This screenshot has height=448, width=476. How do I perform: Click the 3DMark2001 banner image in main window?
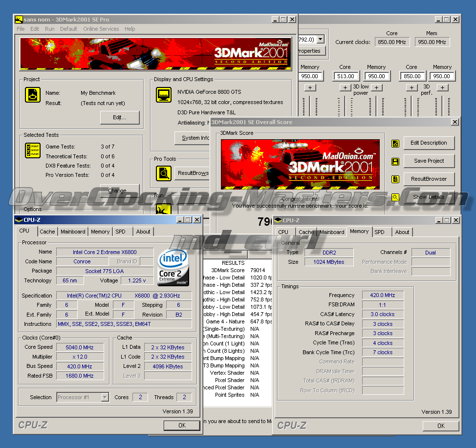(156, 54)
